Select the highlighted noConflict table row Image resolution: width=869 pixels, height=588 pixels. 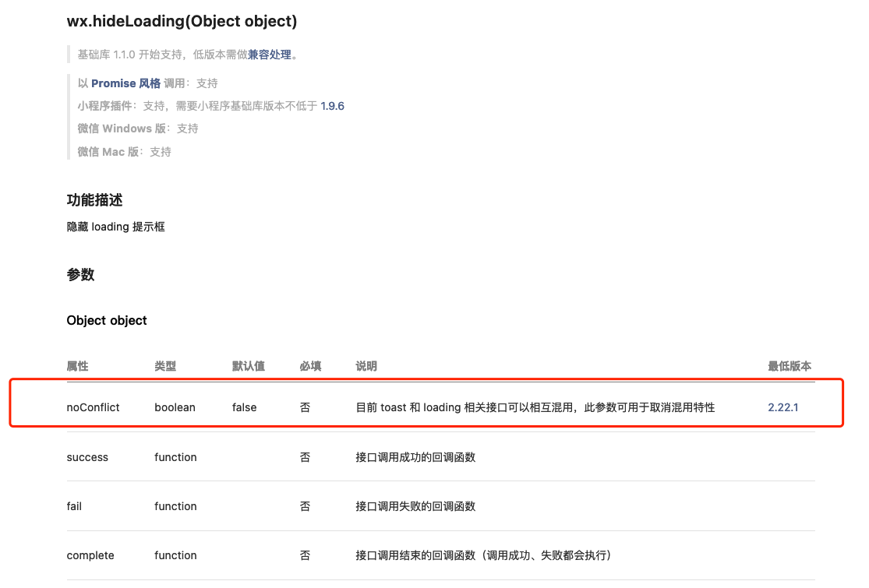click(x=426, y=407)
